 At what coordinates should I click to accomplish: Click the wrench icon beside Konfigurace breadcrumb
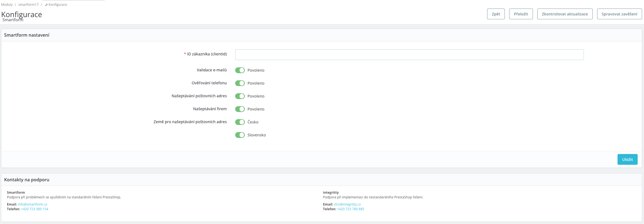(46, 5)
